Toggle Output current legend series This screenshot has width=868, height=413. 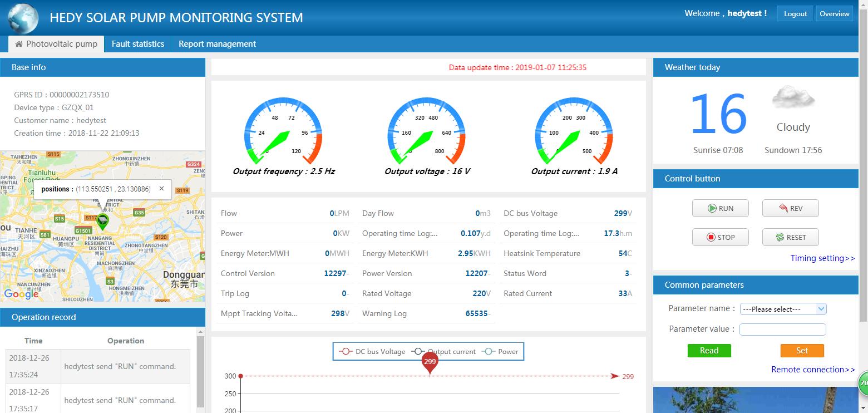coord(443,352)
